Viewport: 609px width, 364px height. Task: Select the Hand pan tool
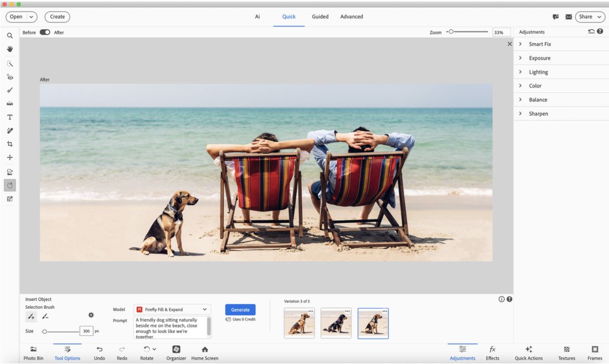click(x=10, y=49)
